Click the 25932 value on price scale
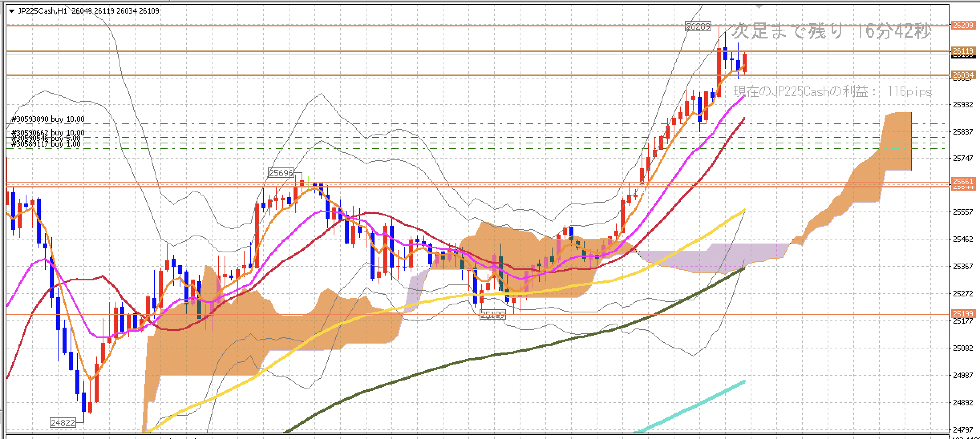 (963, 105)
